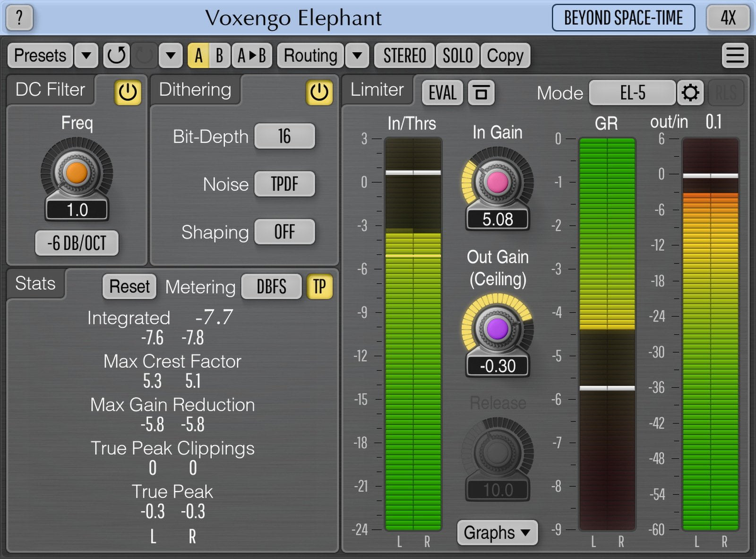Screen dimensions: 756x559
Task: Open the EL-5 limiter Mode dropdown
Action: pyautogui.click(x=632, y=93)
